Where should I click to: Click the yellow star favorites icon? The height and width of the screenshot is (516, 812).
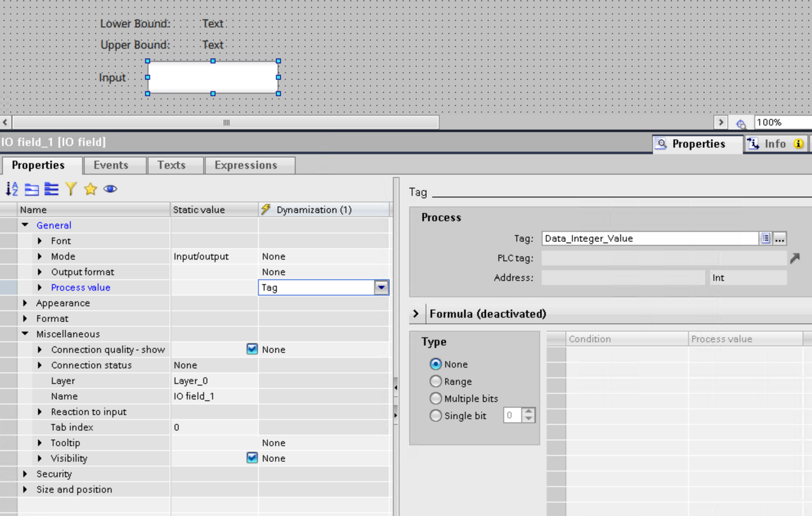tap(91, 189)
